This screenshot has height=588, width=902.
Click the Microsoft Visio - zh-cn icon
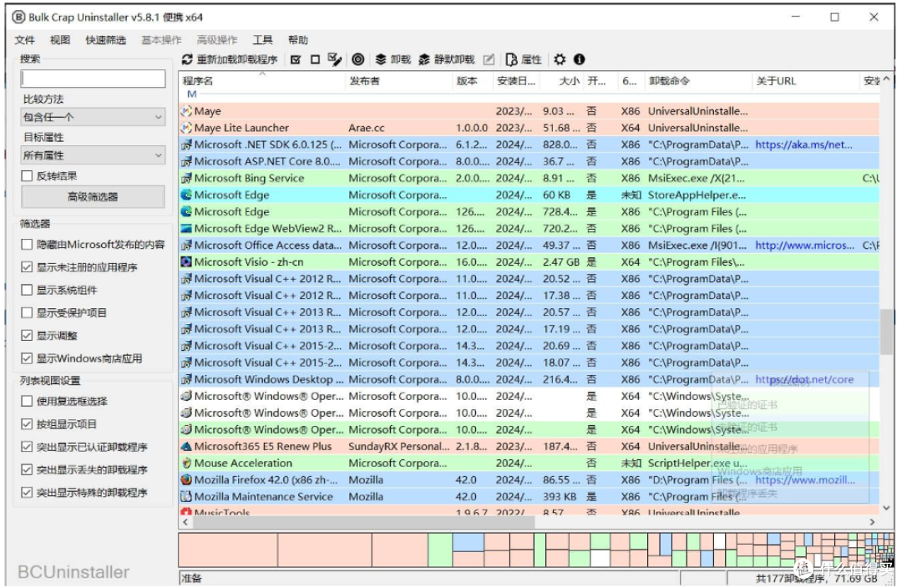point(186,261)
